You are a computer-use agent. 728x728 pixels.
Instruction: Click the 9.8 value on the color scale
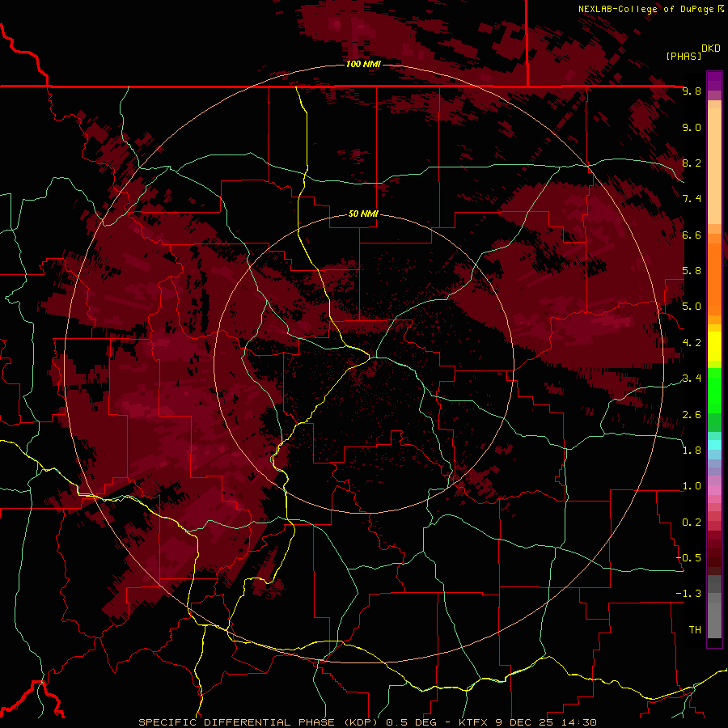[x=692, y=91]
